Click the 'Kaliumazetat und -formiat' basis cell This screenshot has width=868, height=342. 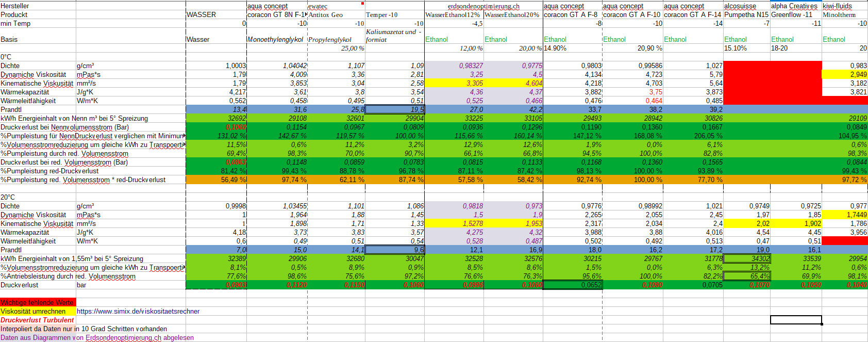coord(394,36)
